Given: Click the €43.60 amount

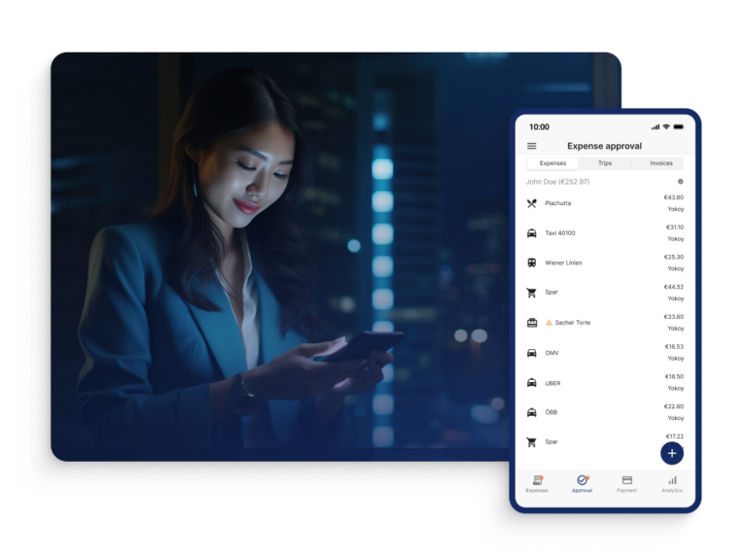Looking at the screenshot, I should (x=674, y=197).
